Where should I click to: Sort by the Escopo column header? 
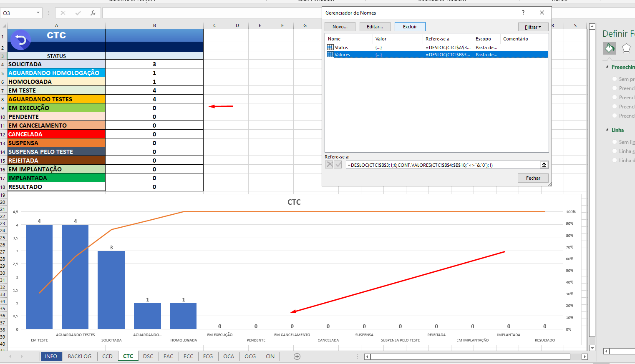click(x=486, y=39)
